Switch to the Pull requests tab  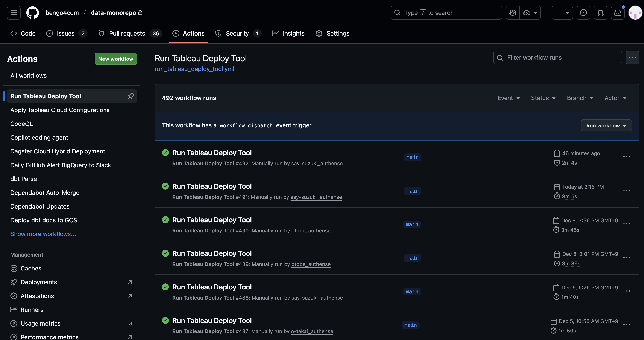[127, 34]
